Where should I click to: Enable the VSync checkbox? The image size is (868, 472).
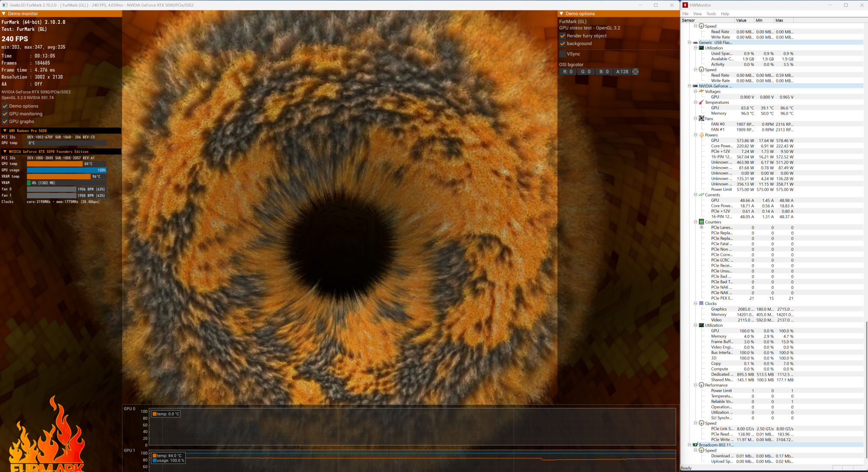tap(562, 54)
